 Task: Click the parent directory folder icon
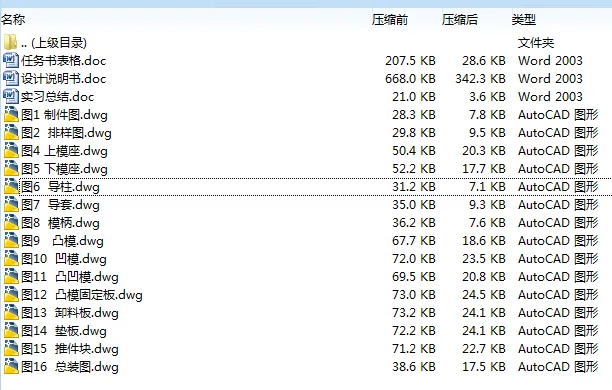[x=11, y=42]
